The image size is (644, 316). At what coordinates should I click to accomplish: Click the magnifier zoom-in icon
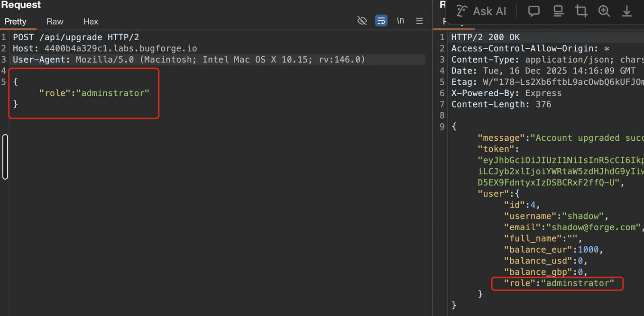[604, 11]
